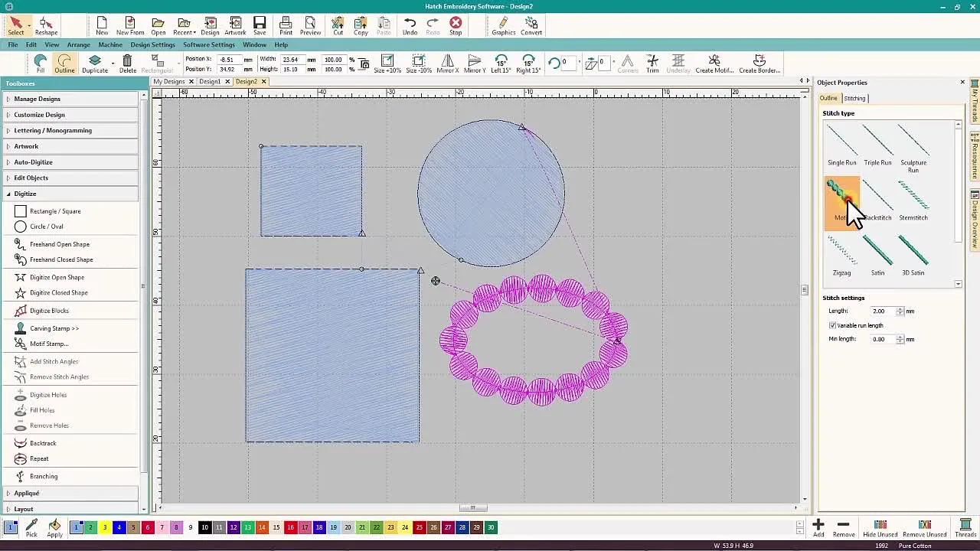This screenshot has height=551, width=980.
Task: Click the Trim icon
Action: point(652,64)
